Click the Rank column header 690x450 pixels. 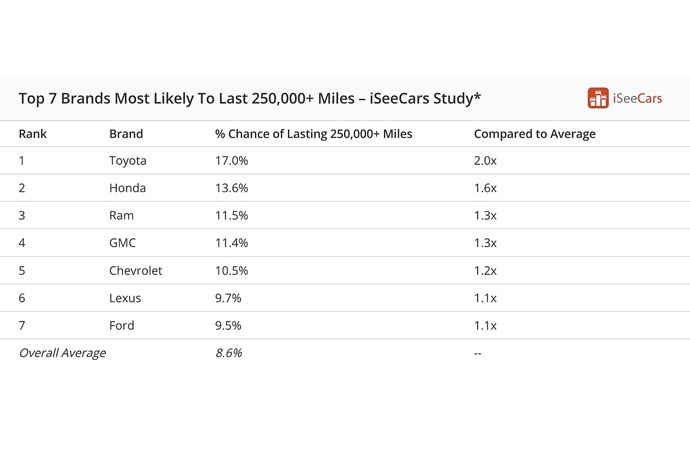click(33, 134)
